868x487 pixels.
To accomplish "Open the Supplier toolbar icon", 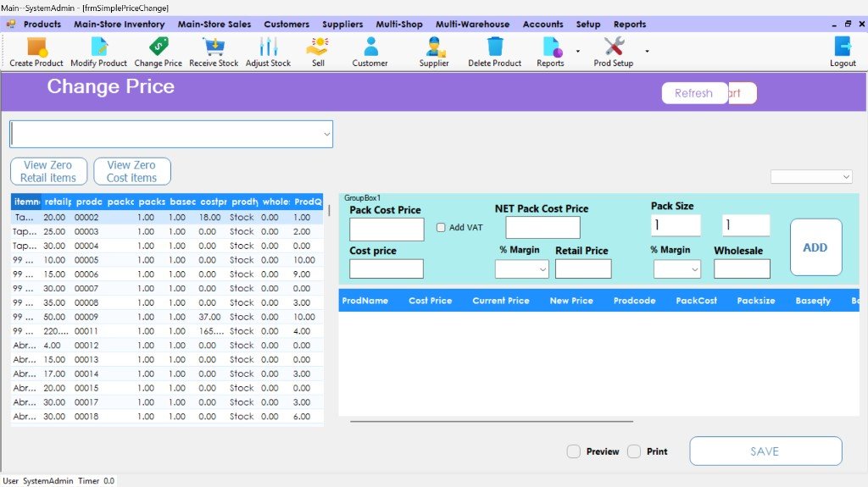I will point(434,52).
